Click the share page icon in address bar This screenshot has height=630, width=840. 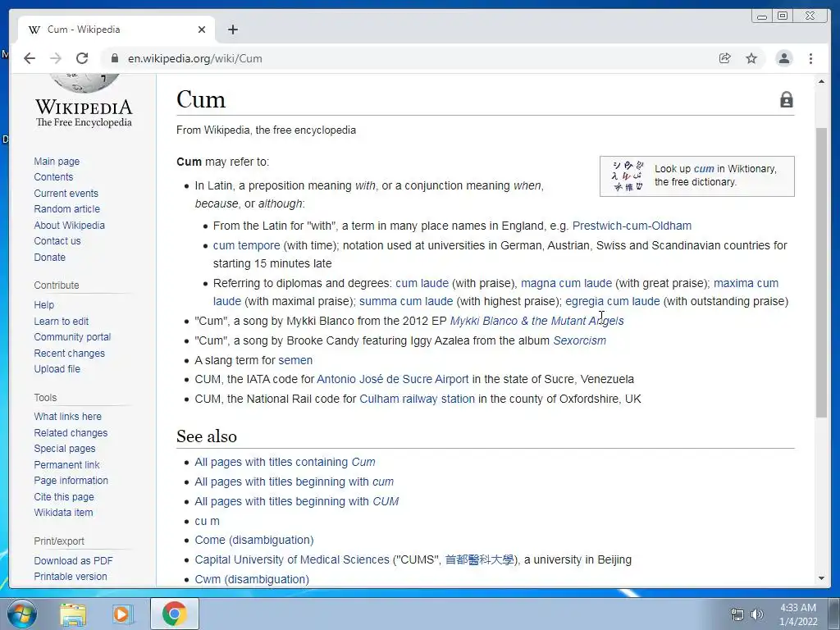[x=725, y=58]
